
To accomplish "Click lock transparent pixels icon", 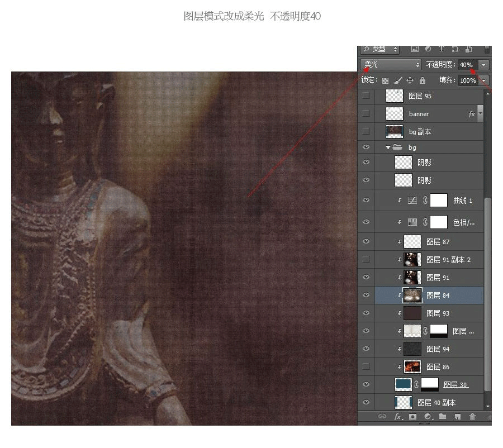I will 385,80.
